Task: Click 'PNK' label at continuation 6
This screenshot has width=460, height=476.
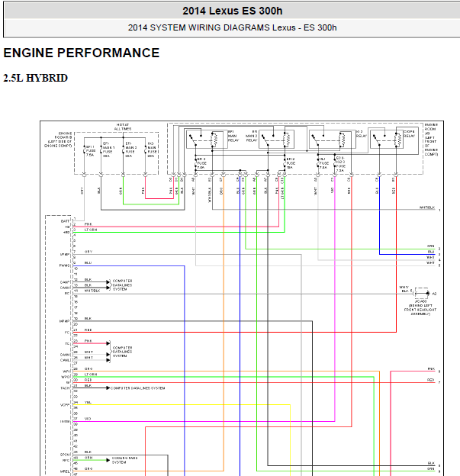Action: [431, 369]
